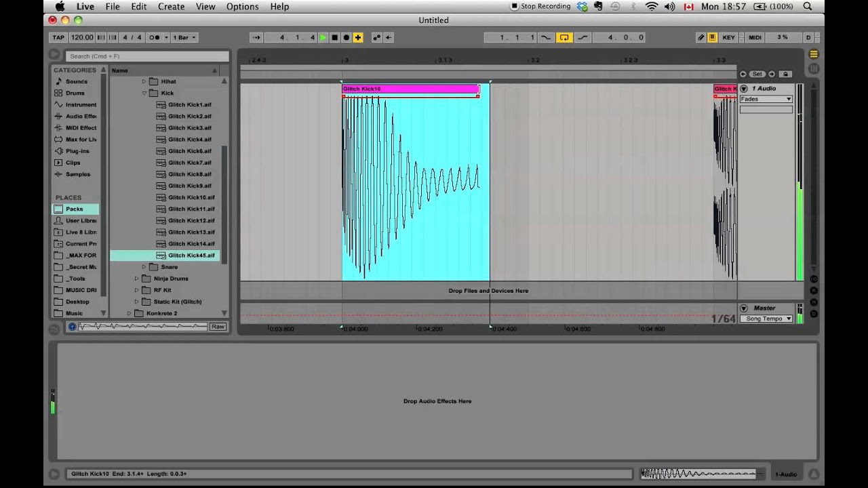The height and width of the screenshot is (488, 868).
Task: Select the MIDI Effects category
Action: click(76, 127)
